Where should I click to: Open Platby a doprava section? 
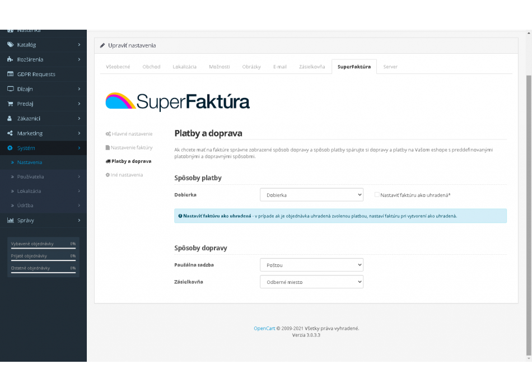tap(129, 161)
